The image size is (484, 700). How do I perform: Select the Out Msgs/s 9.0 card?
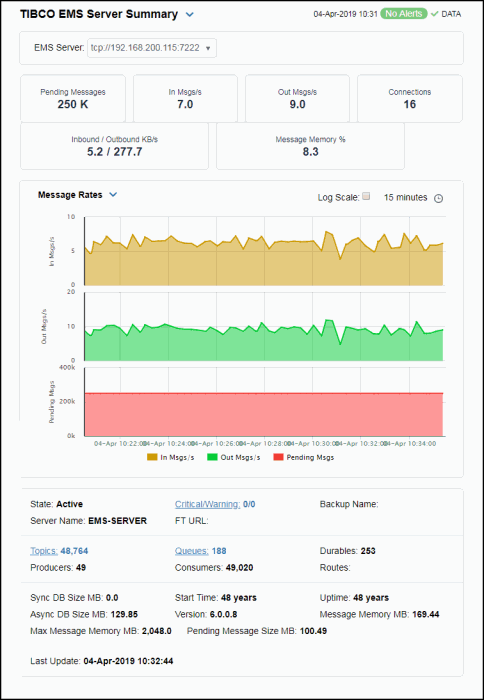click(x=297, y=98)
